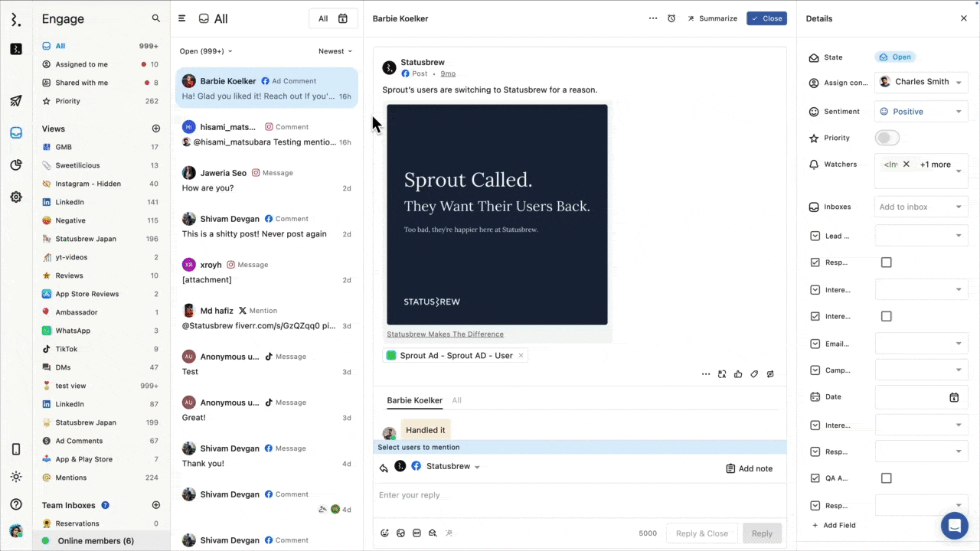Check the box next to the QA field

pos(886,478)
